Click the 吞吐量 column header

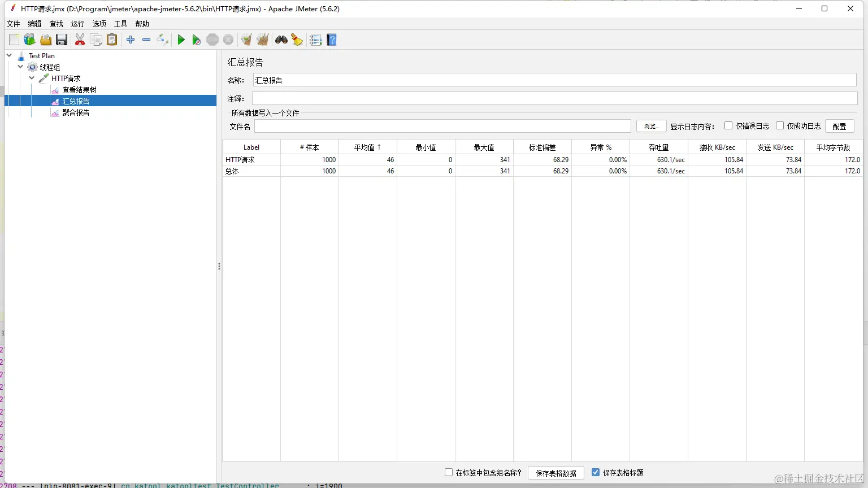(659, 147)
